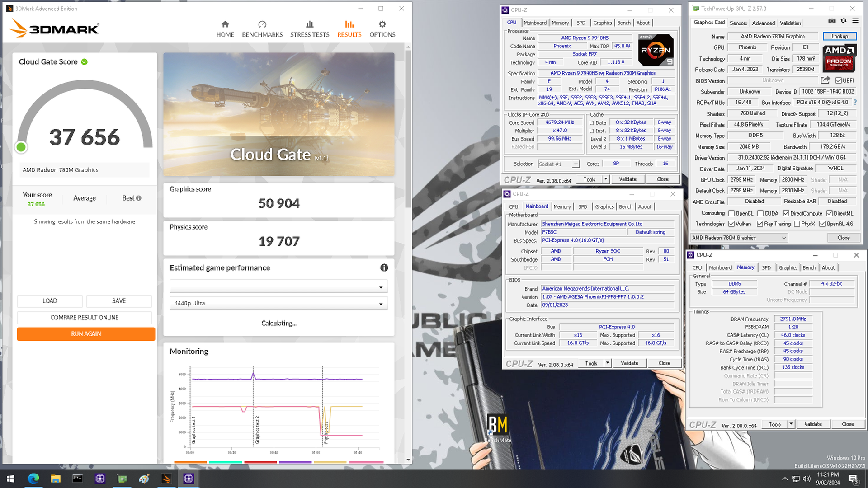Open the BenchMate desktop shortcut icon
The image size is (868, 488).
(498, 428)
